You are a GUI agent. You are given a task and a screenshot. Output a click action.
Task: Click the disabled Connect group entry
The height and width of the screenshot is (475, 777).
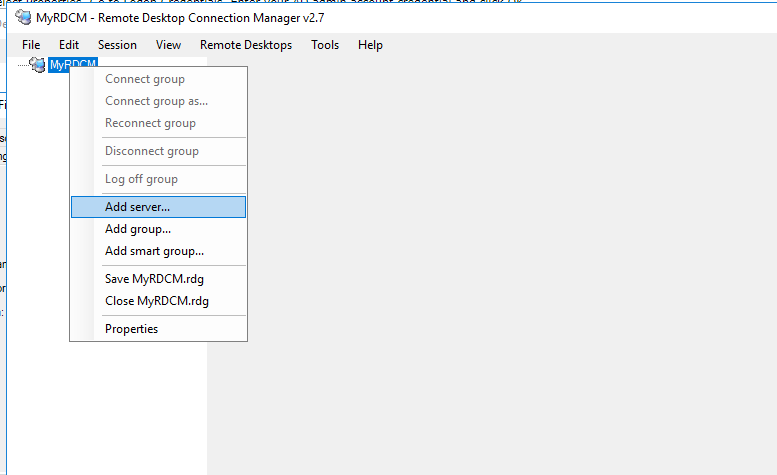coord(158,79)
